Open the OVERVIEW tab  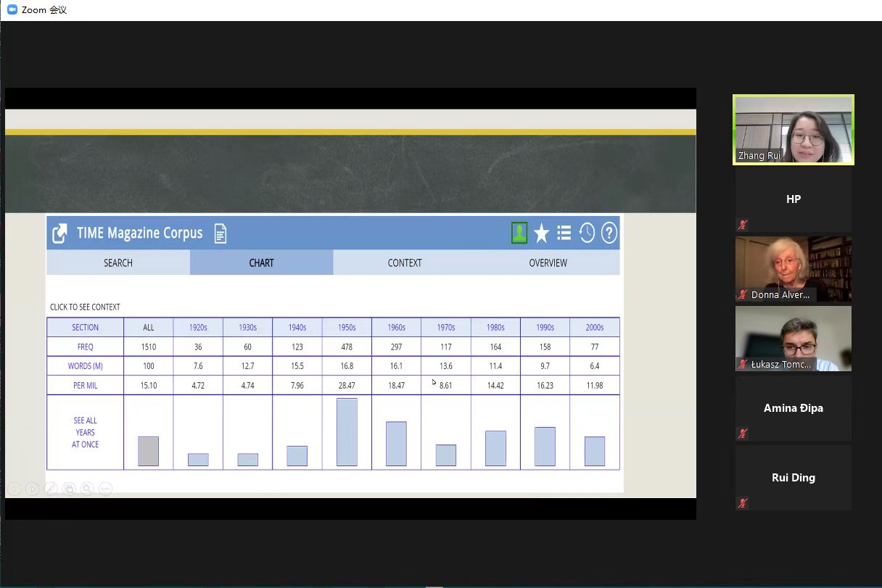[548, 262]
